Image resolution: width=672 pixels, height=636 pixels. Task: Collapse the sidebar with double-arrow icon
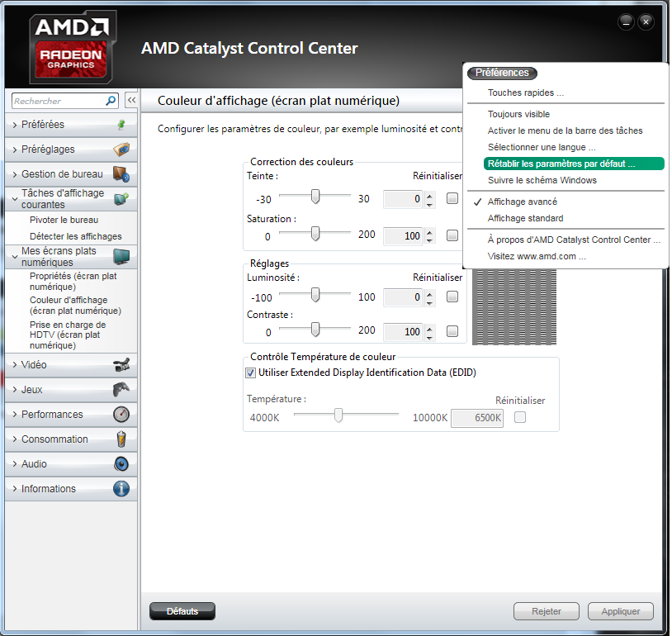[x=131, y=100]
